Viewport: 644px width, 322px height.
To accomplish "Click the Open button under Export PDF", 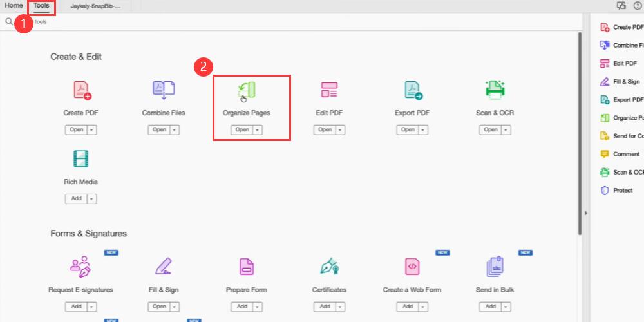I will pyautogui.click(x=408, y=130).
